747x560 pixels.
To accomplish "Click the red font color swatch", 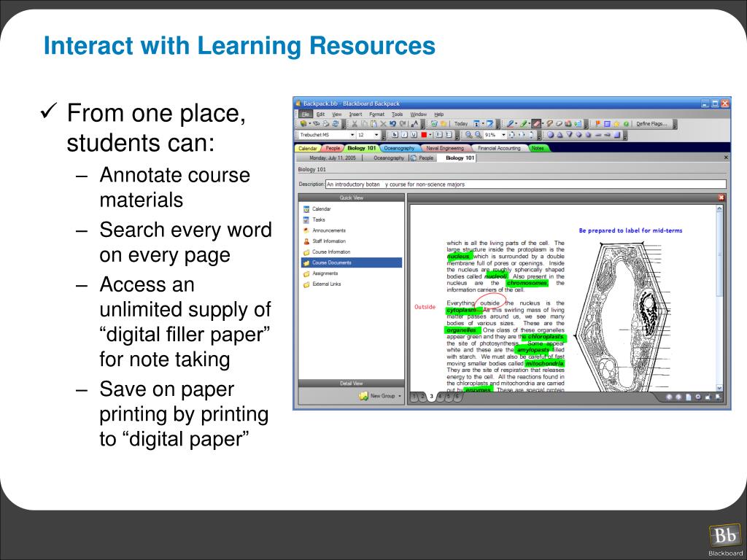I will point(424,135).
